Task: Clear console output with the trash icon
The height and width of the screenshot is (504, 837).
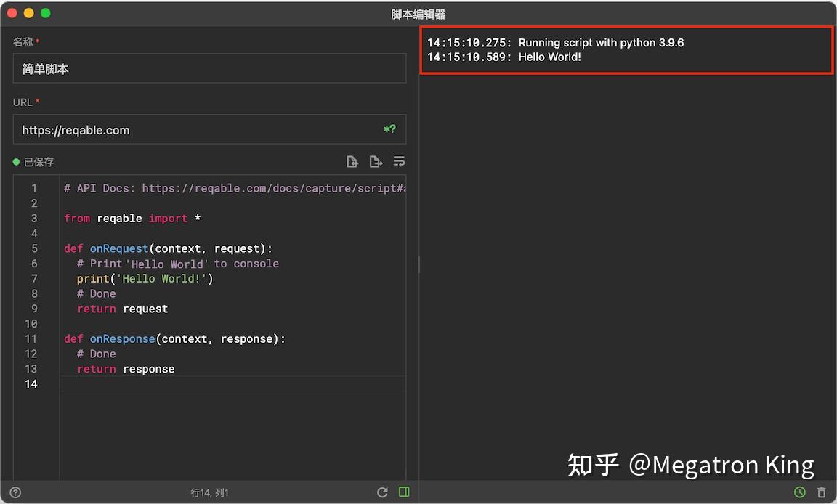Action: [x=822, y=492]
